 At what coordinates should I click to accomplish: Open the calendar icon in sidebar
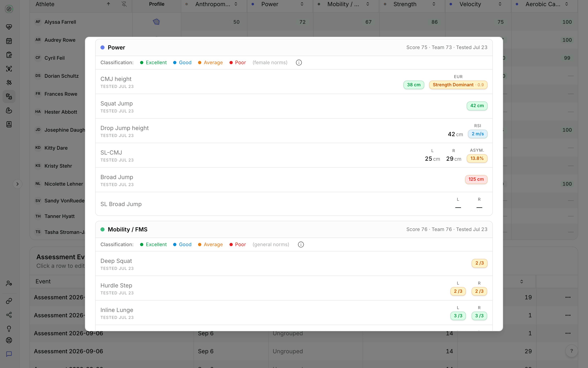click(9, 41)
